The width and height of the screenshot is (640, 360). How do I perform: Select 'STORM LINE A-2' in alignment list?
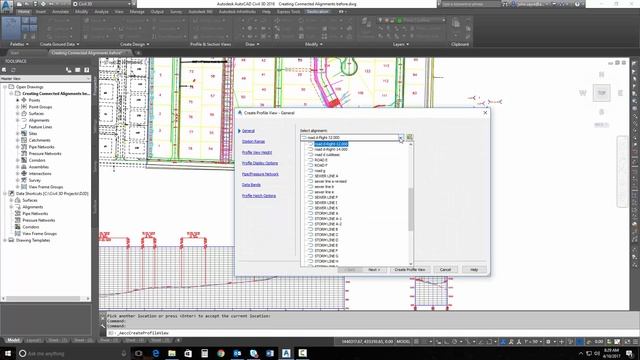coord(328,224)
